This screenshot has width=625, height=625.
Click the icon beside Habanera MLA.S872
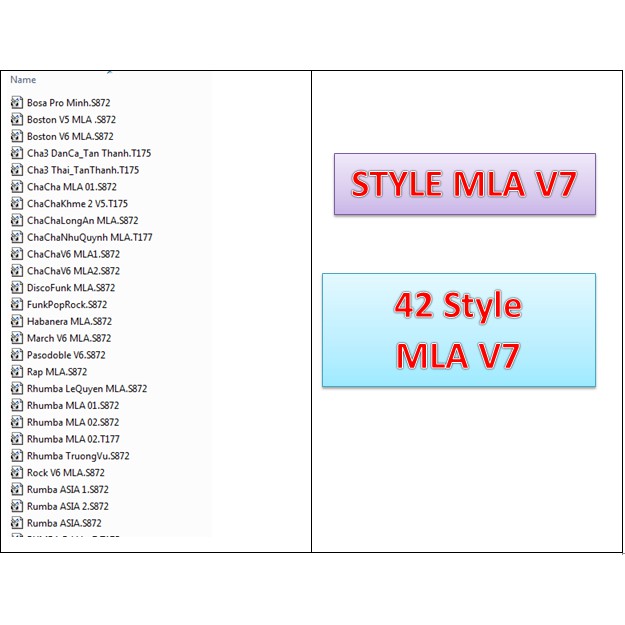[17, 321]
